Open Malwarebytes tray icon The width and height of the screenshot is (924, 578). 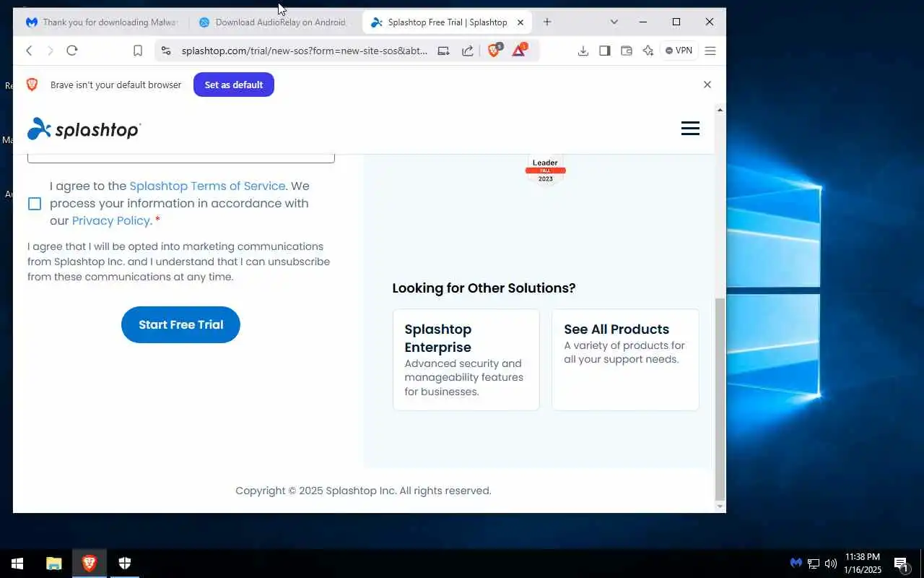[796, 564]
